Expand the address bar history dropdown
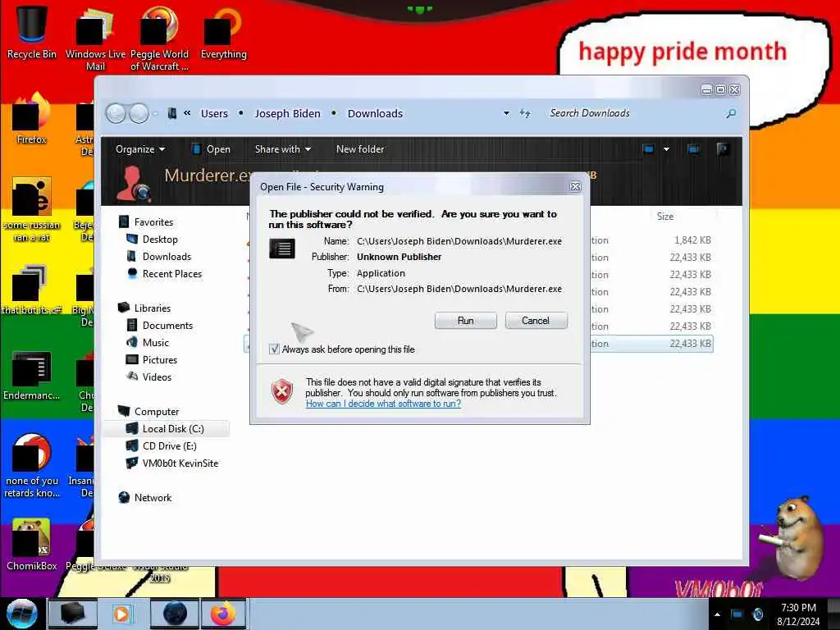 point(506,113)
